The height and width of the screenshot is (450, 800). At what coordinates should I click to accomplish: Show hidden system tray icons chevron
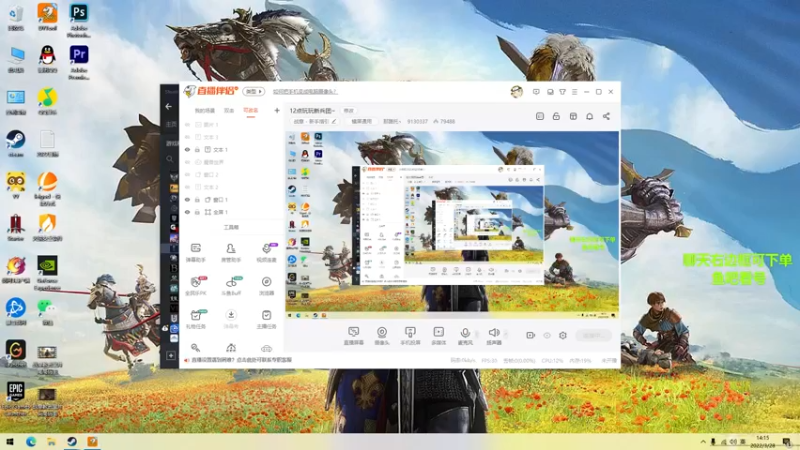pos(703,442)
